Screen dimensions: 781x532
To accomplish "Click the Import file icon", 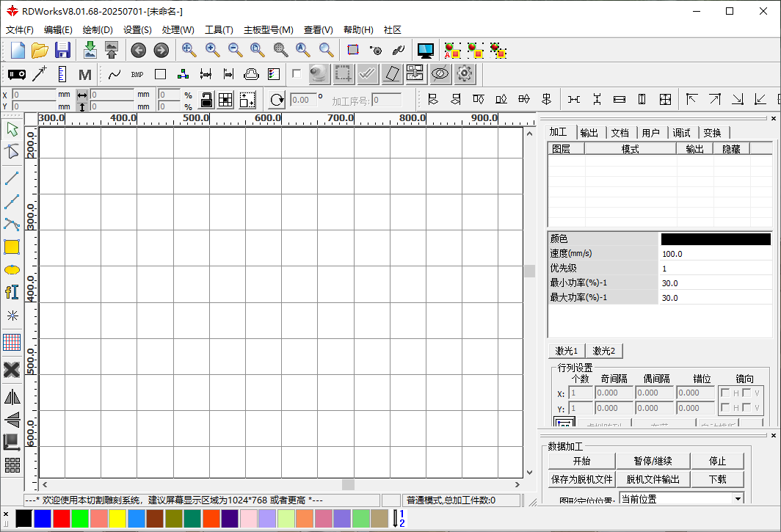I will (90, 50).
